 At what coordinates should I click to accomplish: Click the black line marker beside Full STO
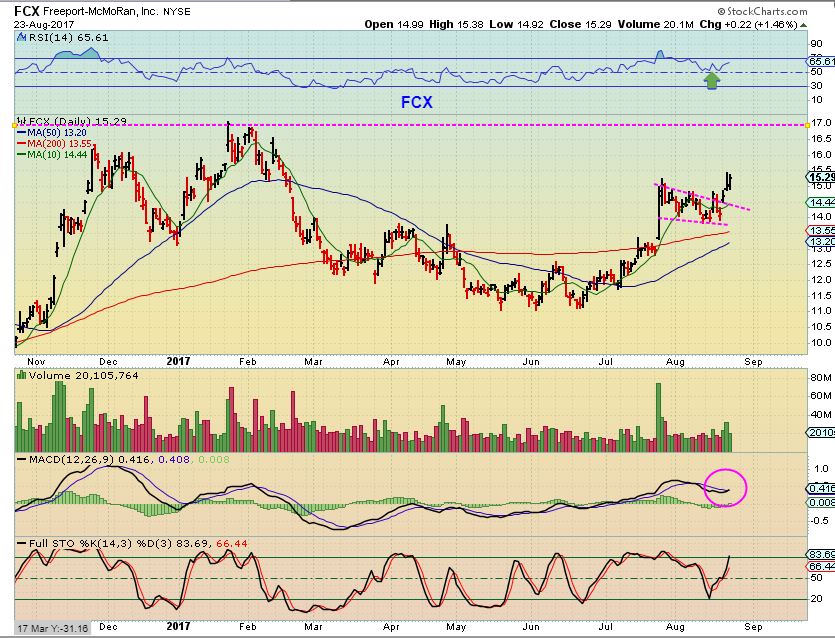21,543
